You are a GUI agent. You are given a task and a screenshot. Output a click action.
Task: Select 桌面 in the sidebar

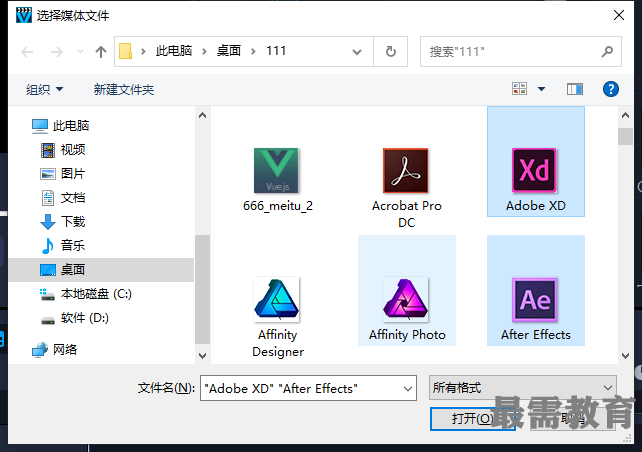[101, 270]
